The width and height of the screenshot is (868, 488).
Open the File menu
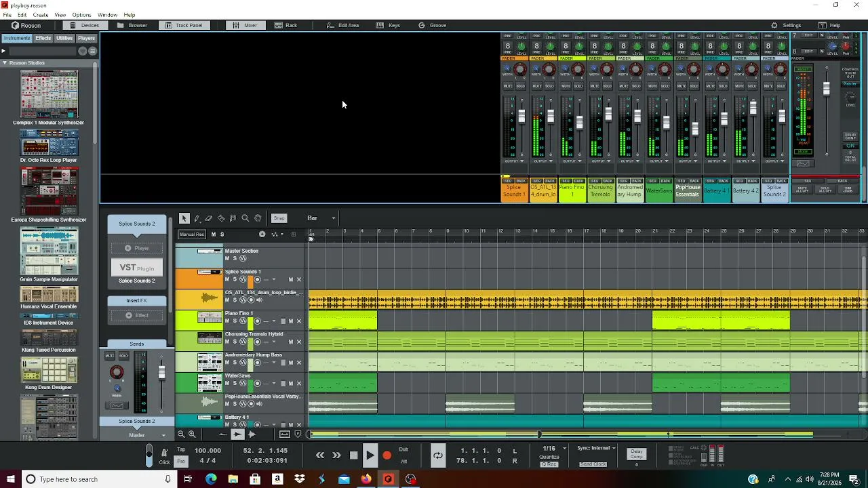[x=7, y=15]
